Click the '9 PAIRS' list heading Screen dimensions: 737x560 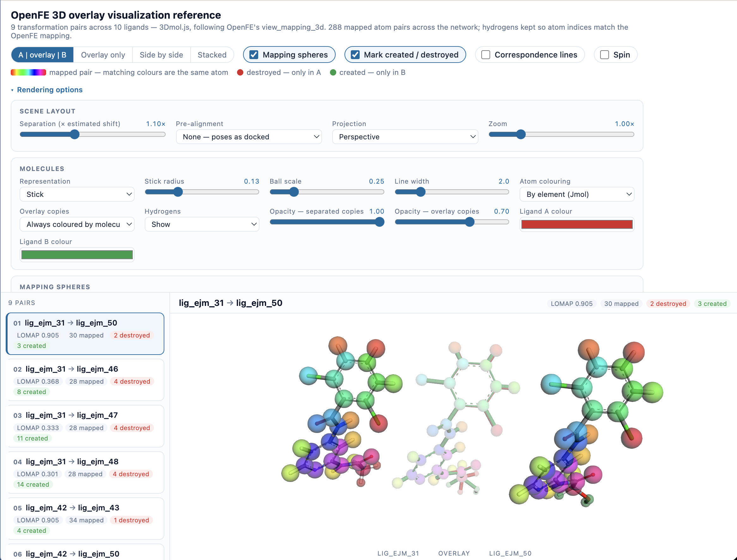[22, 303]
